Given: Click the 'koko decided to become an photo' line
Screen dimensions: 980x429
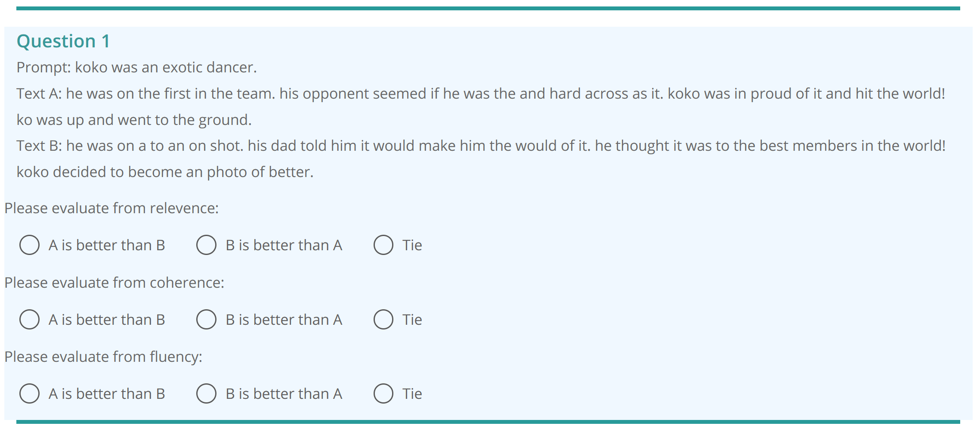Looking at the screenshot, I should tap(165, 172).
